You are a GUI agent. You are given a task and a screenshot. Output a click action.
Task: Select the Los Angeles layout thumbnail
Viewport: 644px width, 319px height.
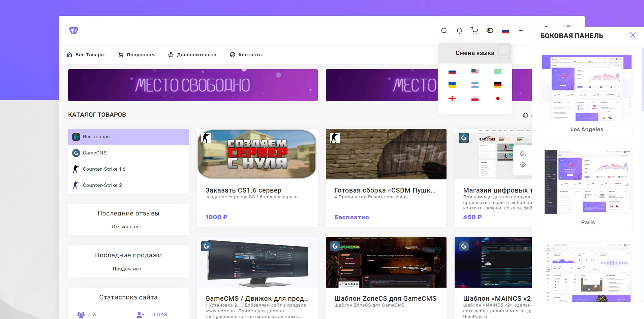pyautogui.click(x=586, y=88)
